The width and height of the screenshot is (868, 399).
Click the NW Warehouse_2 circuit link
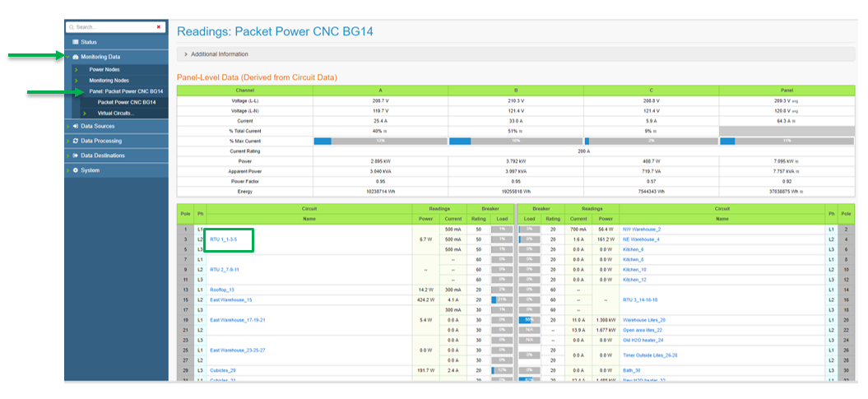pyautogui.click(x=641, y=230)
